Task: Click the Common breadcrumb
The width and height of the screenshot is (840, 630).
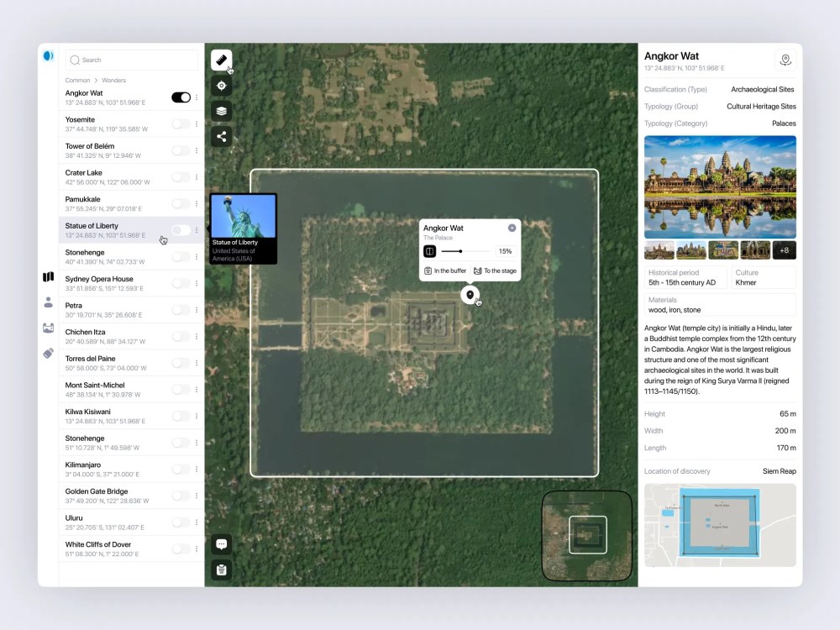Action: pos(77,81)
